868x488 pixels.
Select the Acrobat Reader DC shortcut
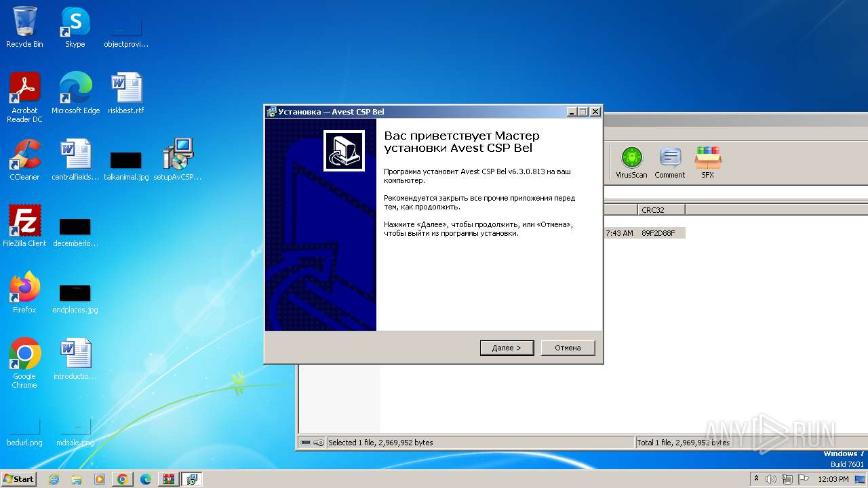[24, 98]
